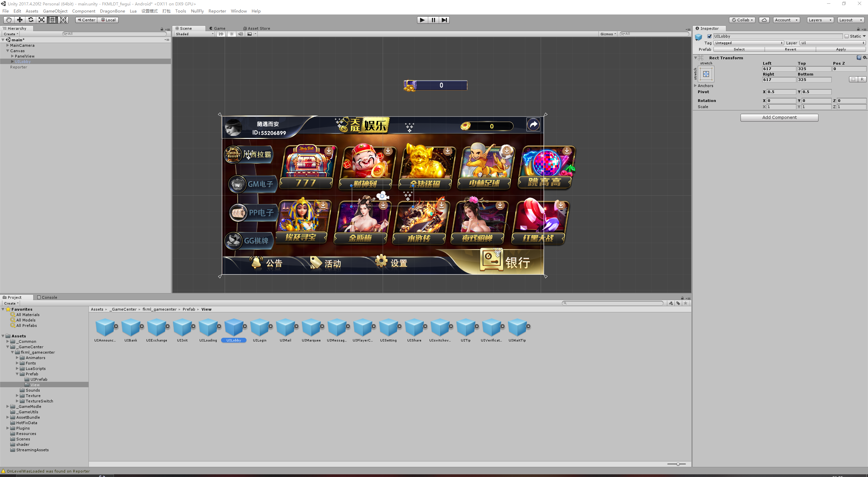
Task: Toggle scene audio speaker icon
Action: point(240,34)
